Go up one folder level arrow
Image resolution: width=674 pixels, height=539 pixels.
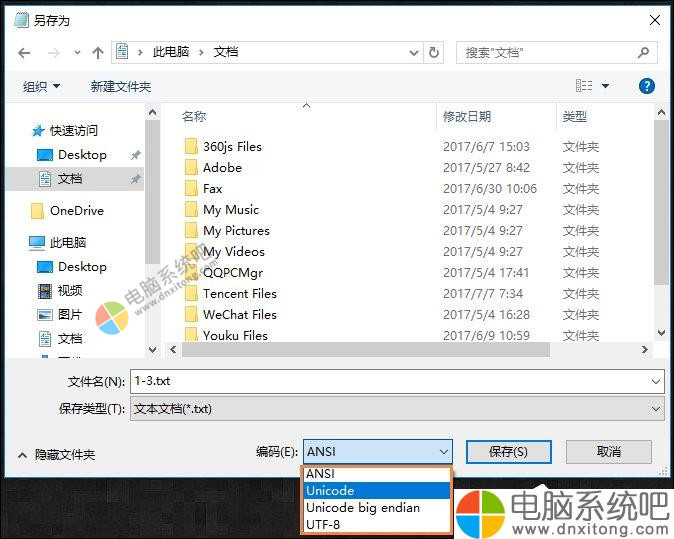coord(98,53)
